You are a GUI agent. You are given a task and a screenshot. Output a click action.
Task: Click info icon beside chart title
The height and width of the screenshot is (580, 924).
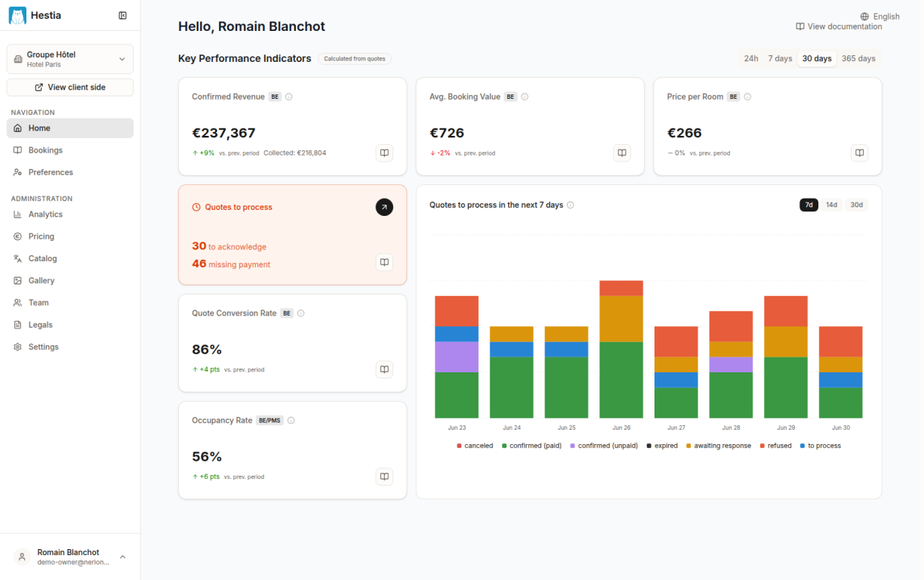(x=571, y=205)
